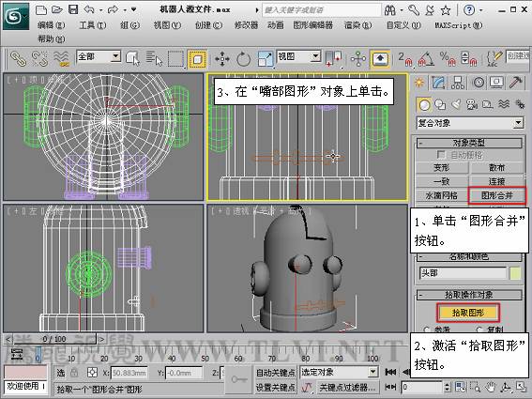Save the scene with floppy disk icon

point(73,9)
